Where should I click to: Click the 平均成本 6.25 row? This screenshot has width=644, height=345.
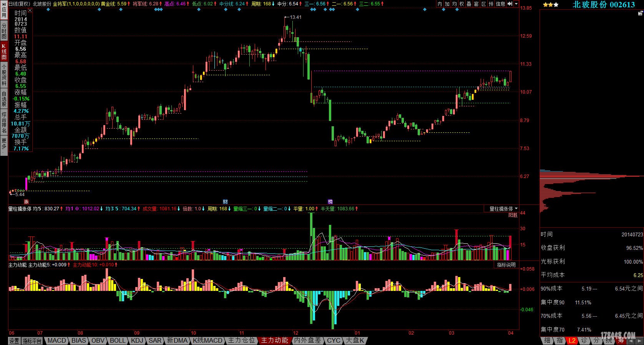pyautogui.click(x=592, y=275)
